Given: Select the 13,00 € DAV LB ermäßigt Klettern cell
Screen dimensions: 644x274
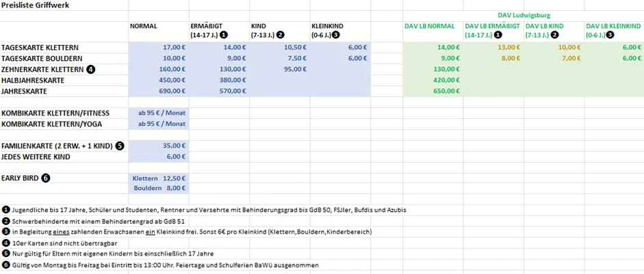Looking at the screenshot, I should [x=493, y=48].
